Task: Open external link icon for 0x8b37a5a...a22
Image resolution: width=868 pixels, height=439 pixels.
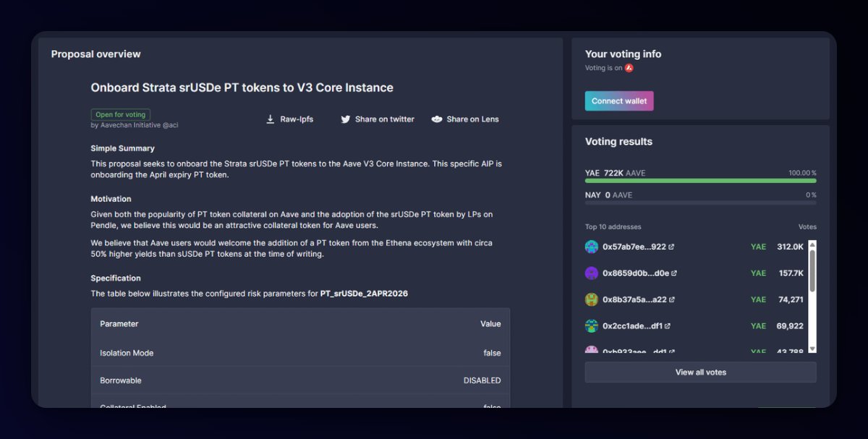Action: pyautogui.click(x=672, y=299)
